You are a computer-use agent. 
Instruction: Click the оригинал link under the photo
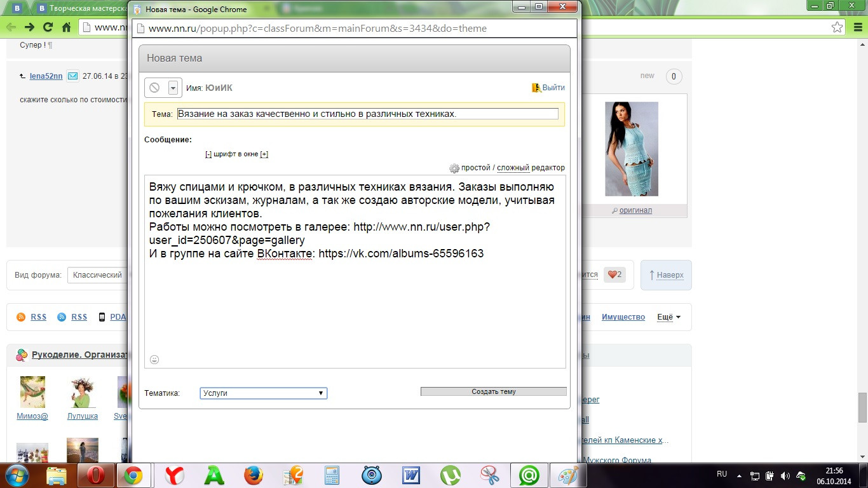(x=635, y=210)
